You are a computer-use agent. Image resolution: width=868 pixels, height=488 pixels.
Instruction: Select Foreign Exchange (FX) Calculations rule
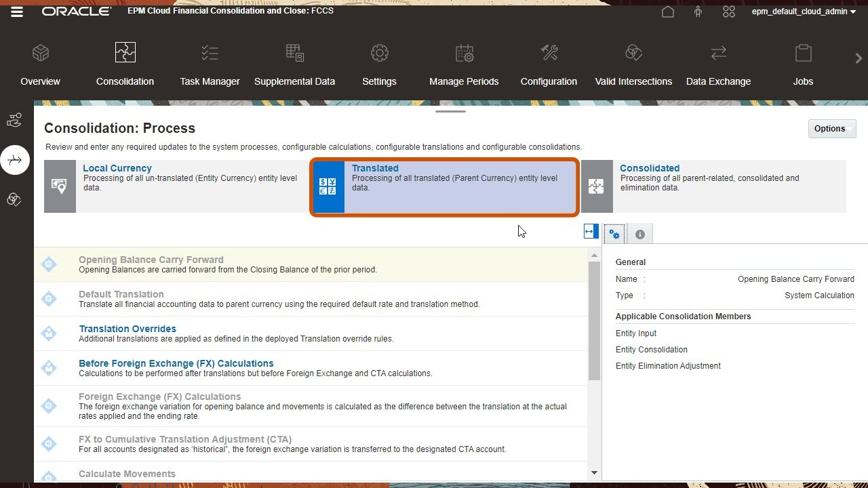pyautogui.click(x=311, y=406)
